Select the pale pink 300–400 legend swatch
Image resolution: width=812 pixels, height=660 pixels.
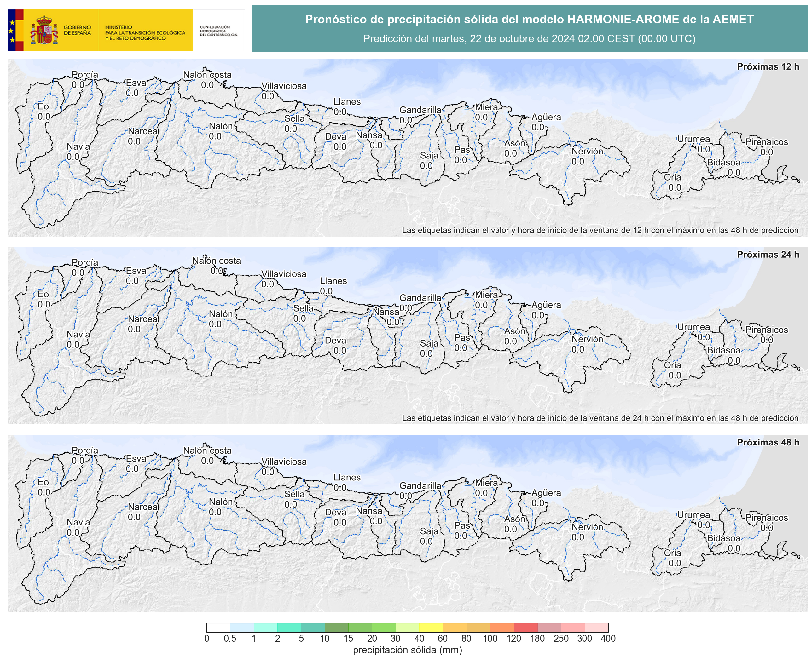click(597, 628)
